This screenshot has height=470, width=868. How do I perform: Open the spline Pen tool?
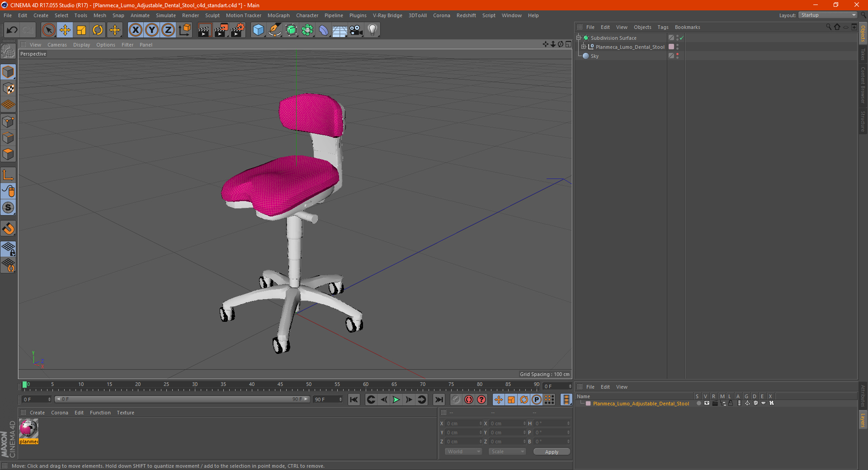pos(275,30)
